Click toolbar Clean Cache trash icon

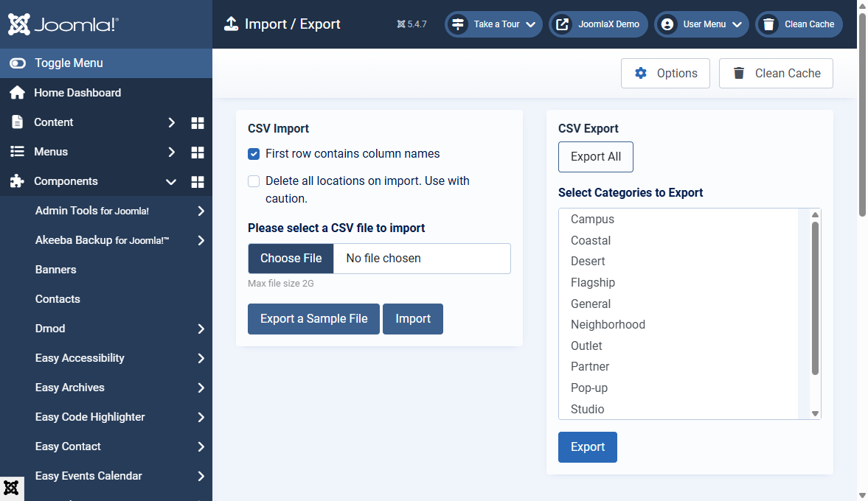(738, 73)
